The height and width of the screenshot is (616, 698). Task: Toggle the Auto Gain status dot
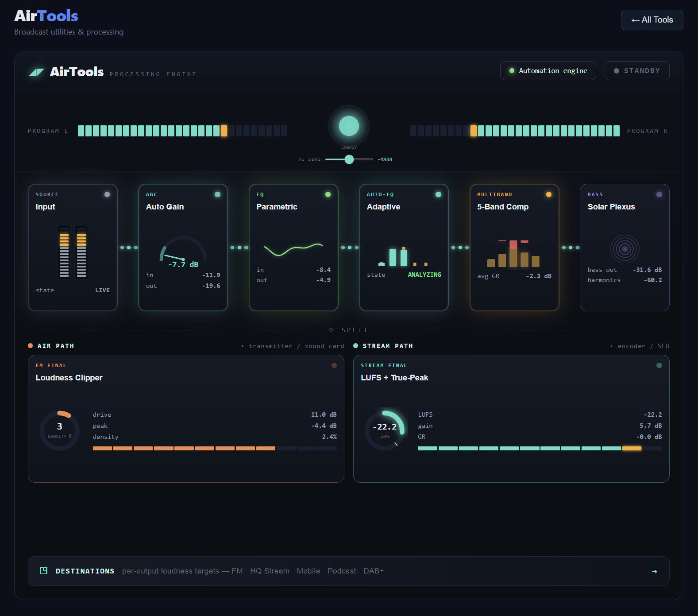pyautogui.click(x=217, y=194)
